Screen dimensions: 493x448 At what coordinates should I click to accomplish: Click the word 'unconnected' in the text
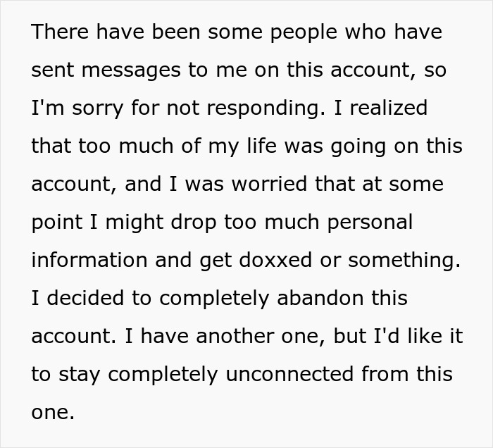pyautogui.click(x=283, y=374)
